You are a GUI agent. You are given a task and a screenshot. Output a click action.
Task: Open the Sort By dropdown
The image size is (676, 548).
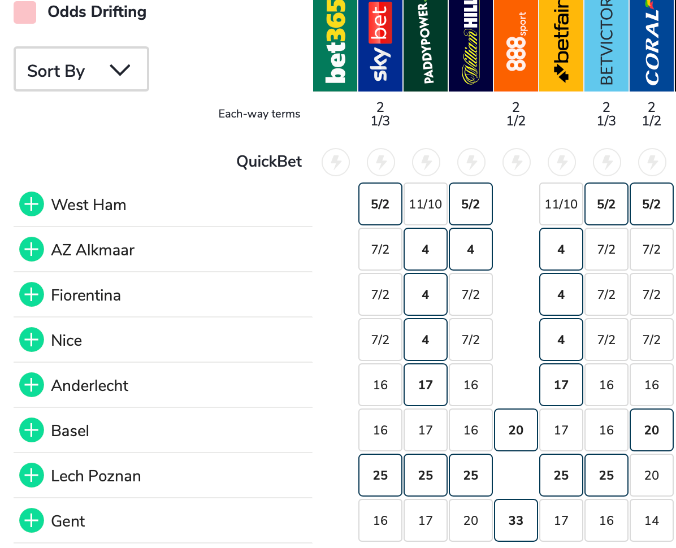(81, 70)
